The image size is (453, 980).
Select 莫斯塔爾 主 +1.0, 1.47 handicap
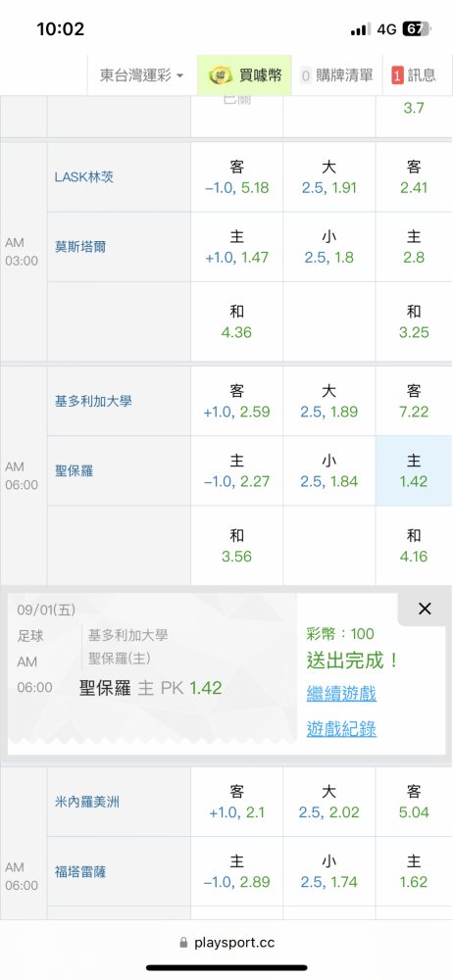236,247
